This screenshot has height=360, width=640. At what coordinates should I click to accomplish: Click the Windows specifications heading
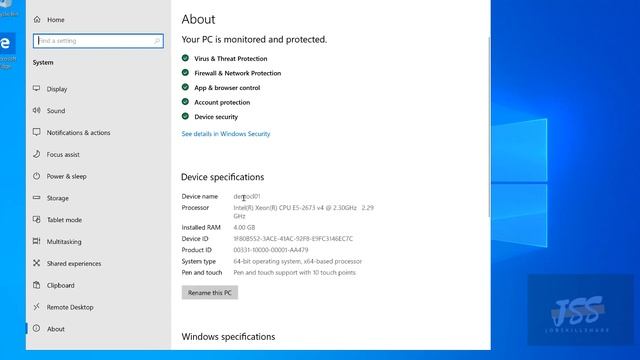click(228, 337)
